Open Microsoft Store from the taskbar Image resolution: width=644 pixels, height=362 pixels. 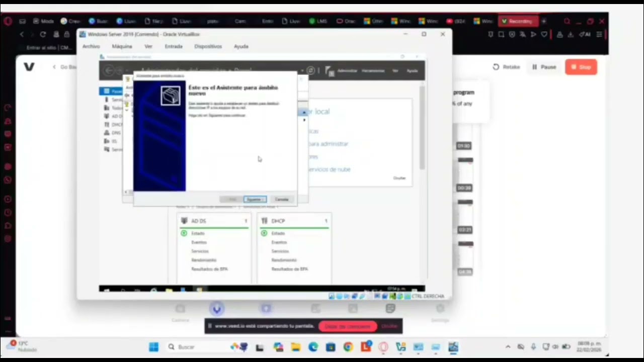pyautogui.click(x=331, y=347)
